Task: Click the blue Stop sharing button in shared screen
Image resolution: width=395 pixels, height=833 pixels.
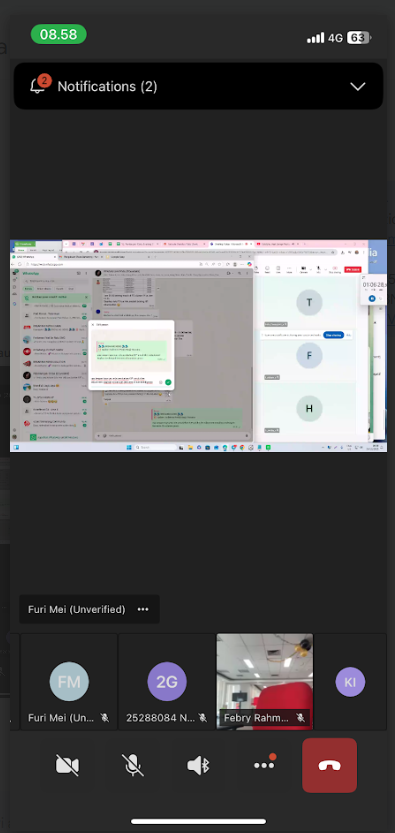Action: click(x=333, y=335)
